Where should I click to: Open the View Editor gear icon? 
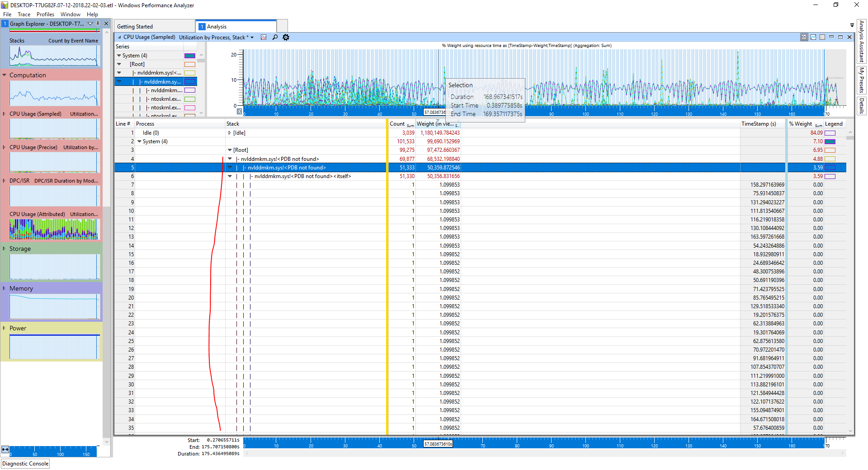pos(286,37)
